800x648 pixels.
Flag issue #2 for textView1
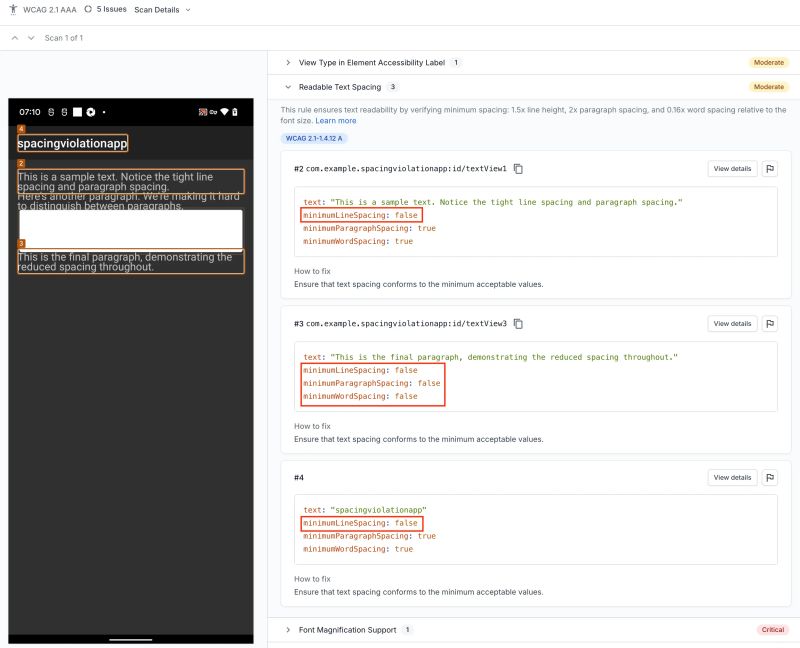coord(769,169)
